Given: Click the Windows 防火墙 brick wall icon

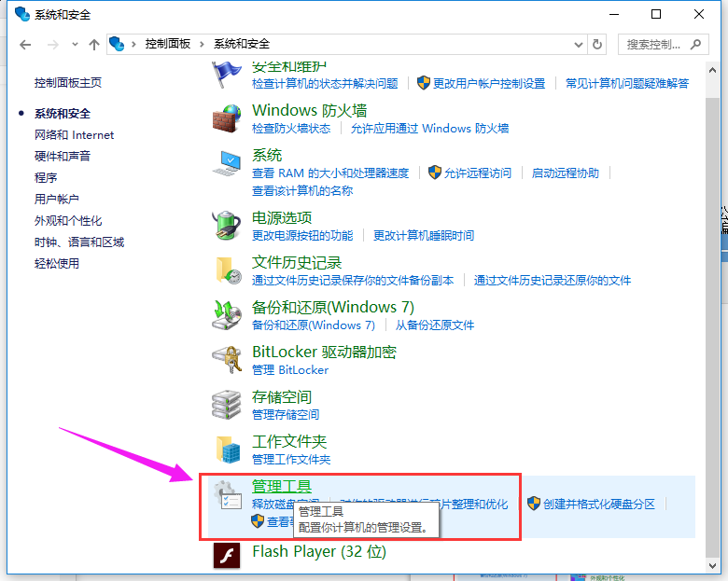Looking at the screenshot, I should (x=227, y=118).
